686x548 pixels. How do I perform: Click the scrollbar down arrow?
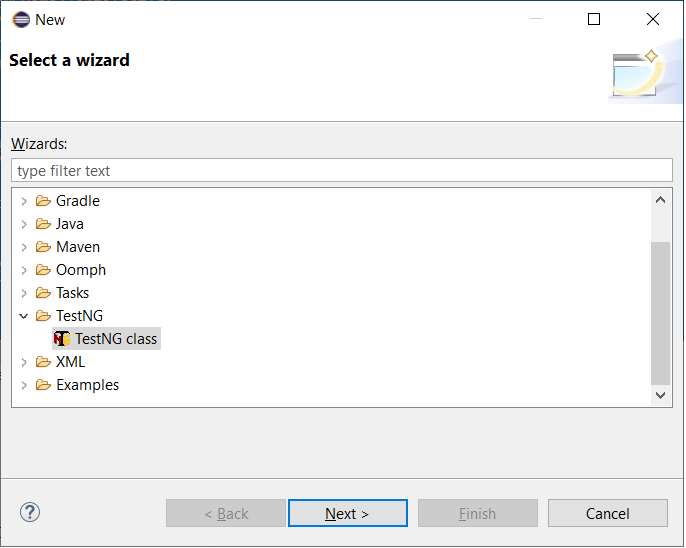coord(661,395)
